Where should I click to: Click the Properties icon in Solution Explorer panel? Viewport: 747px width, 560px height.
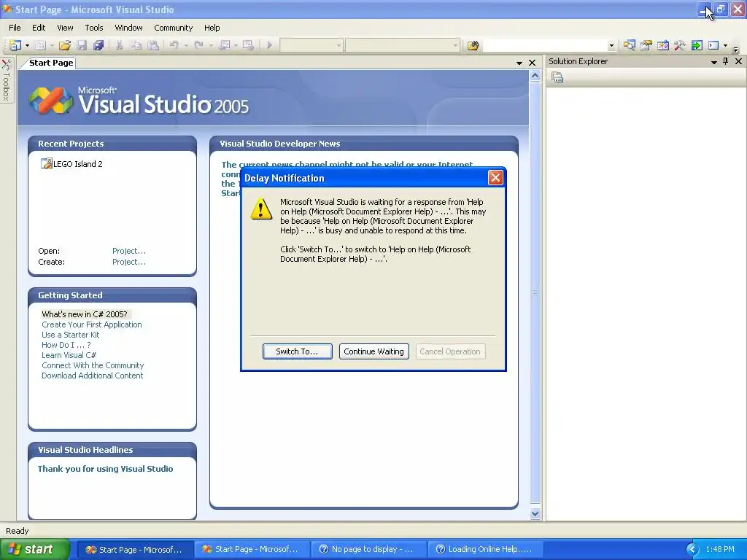[x=557, y=77]
